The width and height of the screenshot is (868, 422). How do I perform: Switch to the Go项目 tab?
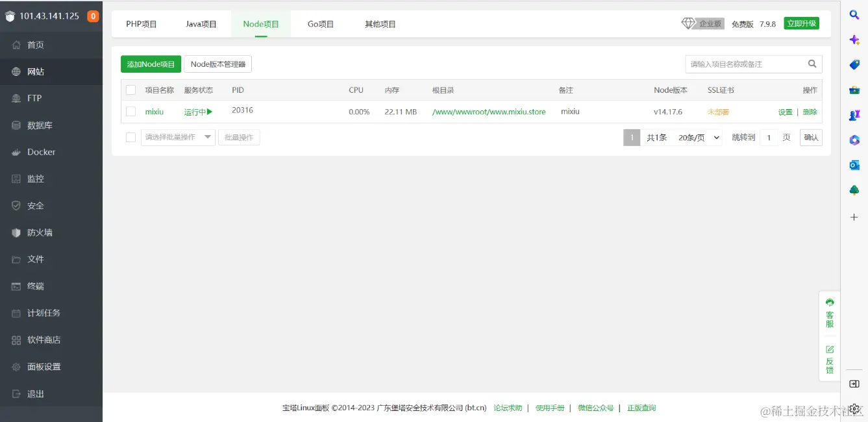(x=321, y=24)
